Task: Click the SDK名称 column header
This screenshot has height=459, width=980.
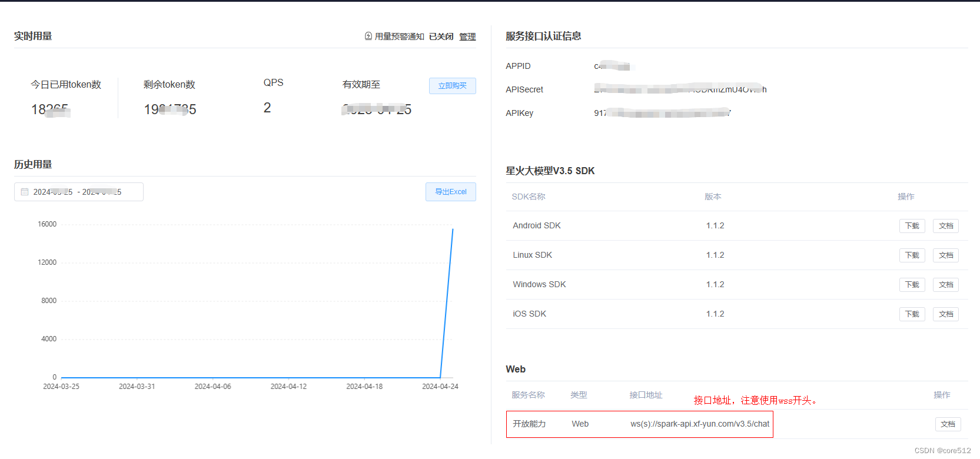Action: pos(529,197)
